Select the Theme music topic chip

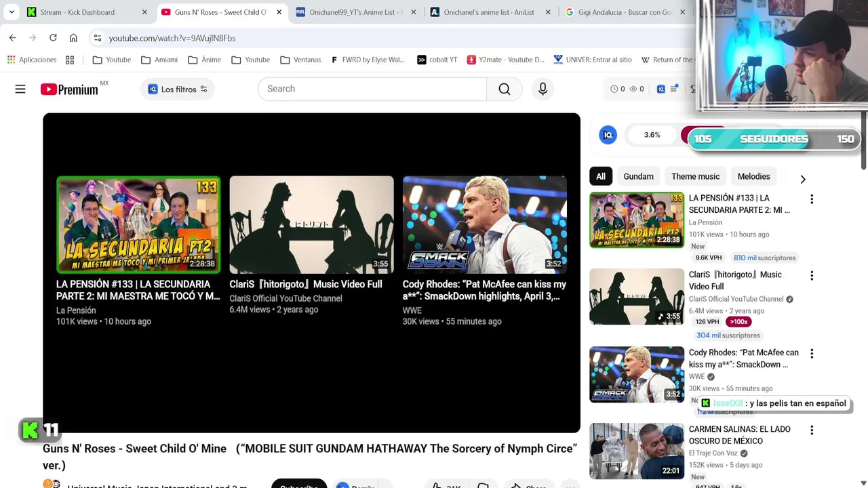click(x=695, y=176)
